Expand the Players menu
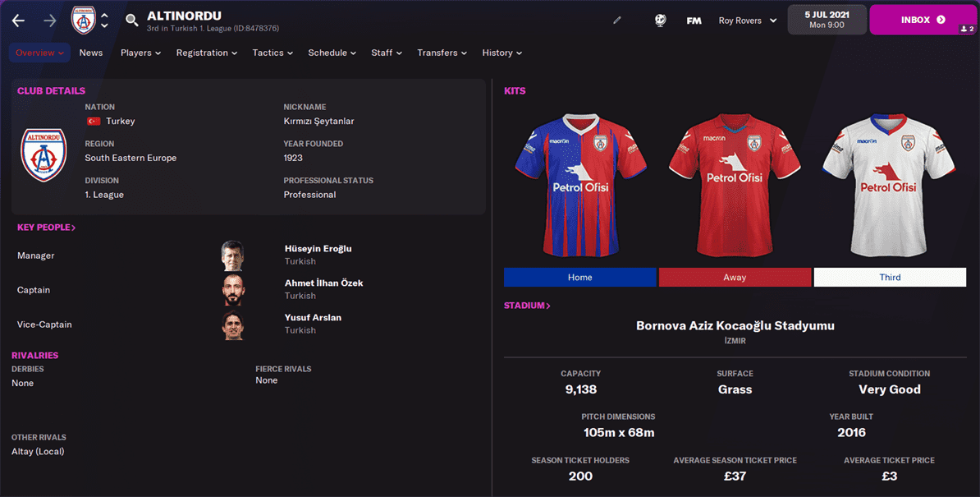Screen dimensions: 980x497 pos(140,53)
